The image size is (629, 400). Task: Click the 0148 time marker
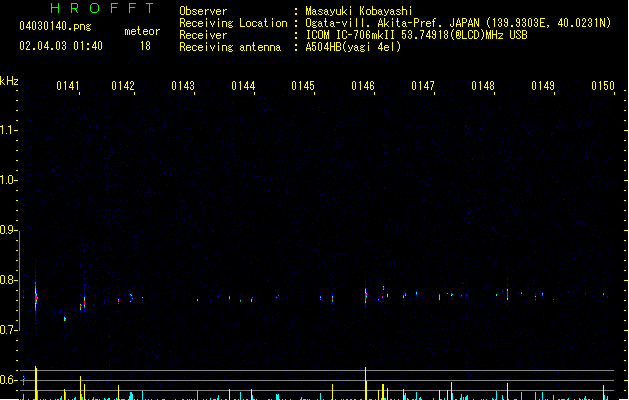click(483, 86)
